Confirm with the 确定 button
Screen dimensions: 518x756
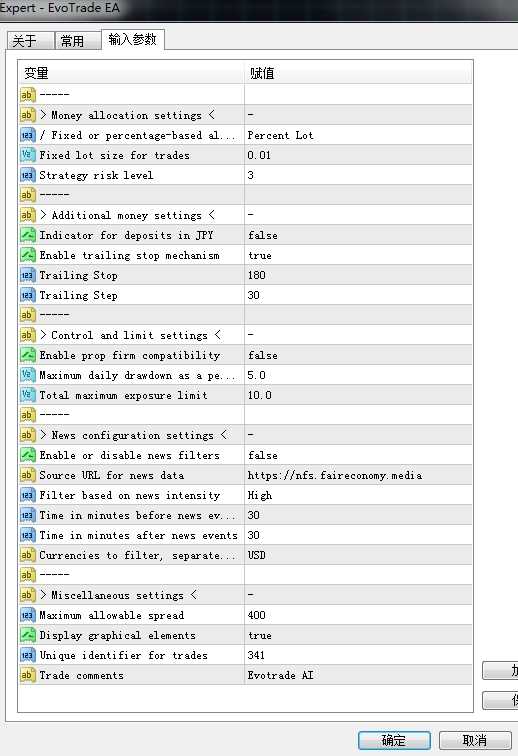point(394,740)
